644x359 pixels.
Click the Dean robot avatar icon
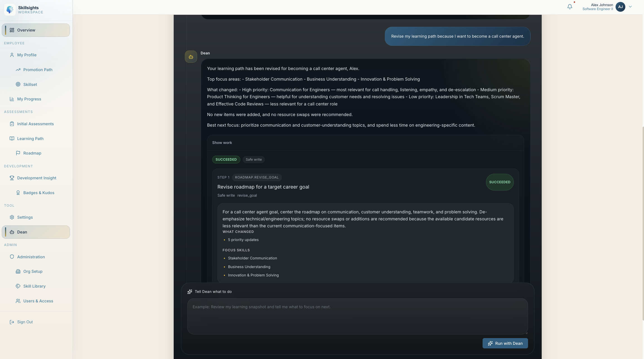click(191, 57)
